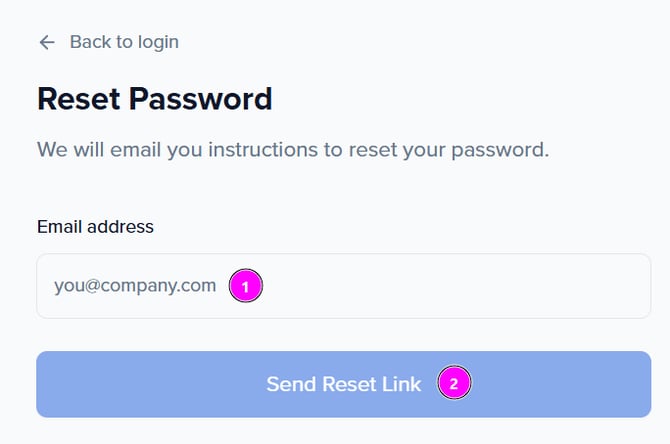Click the pink step marker numbered 2
This screenshot has height=444, width=670.
(454, 383)
